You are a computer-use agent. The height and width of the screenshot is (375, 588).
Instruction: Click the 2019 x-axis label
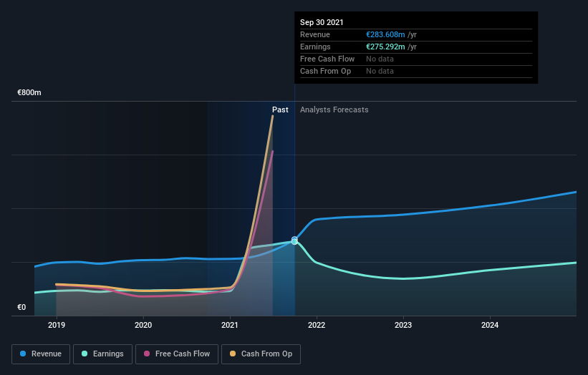coord(57,325)
